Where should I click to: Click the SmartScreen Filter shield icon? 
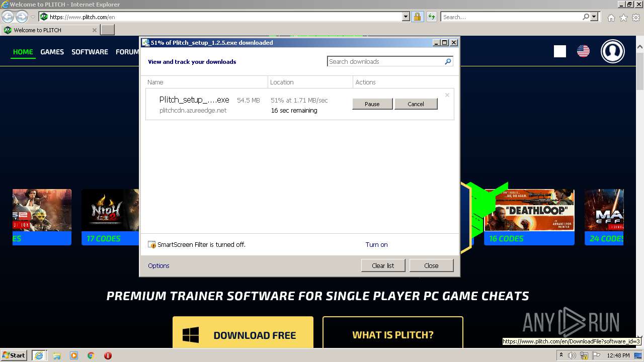click(152, 245)
